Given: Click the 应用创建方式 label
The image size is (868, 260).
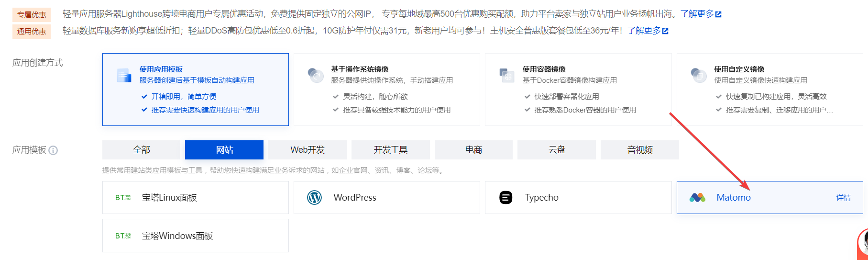Looking at the screenshot, I should (x=38, y=63).
